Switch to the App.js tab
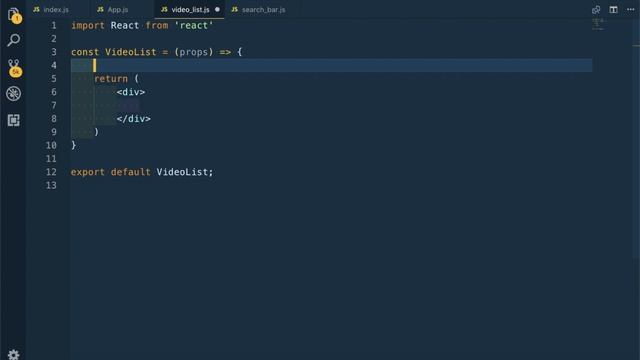 pyautogui.click(x=118, y=9)
